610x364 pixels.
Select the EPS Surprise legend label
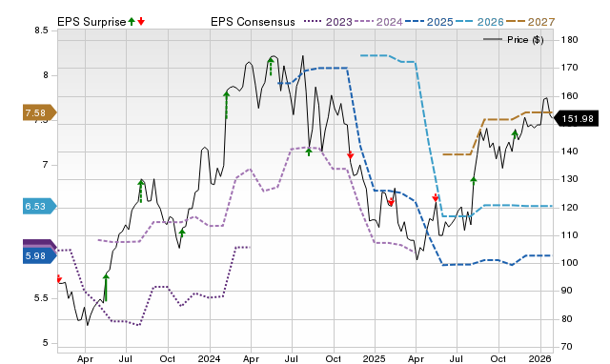(91, 22)
